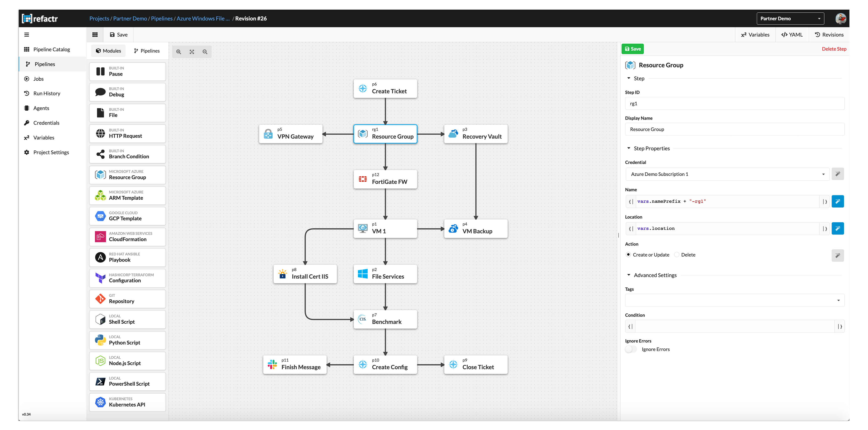
Task: Click the blue wand icon next to Name field
Action: (837, 201)
